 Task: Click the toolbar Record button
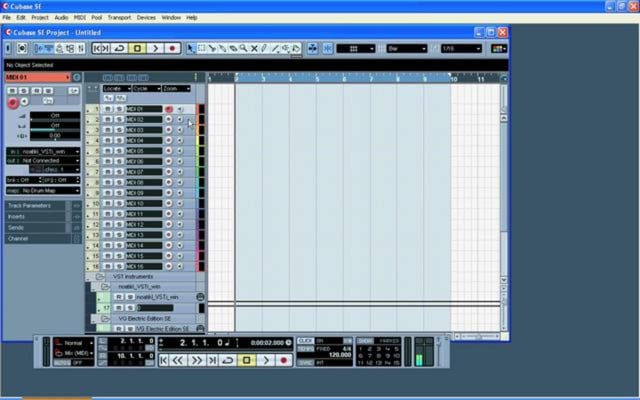[172, 49]
